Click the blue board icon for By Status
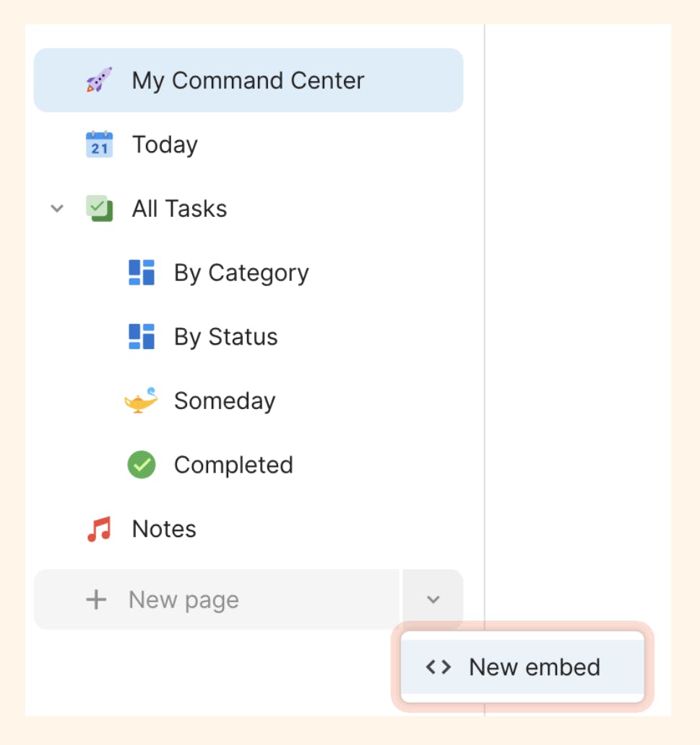700x745 pixels. 142,337
